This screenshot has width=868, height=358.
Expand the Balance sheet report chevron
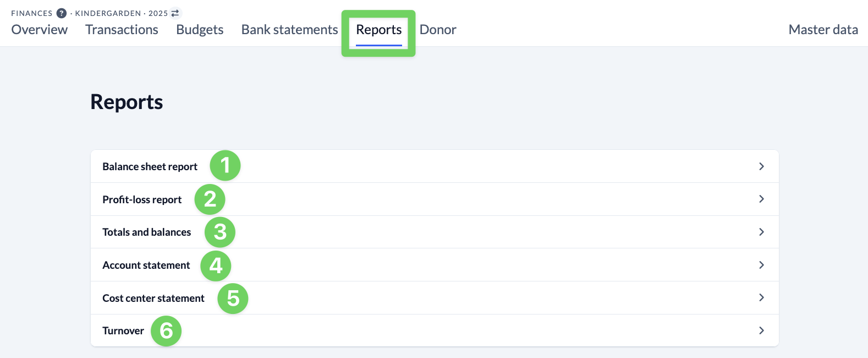point(761,166)
